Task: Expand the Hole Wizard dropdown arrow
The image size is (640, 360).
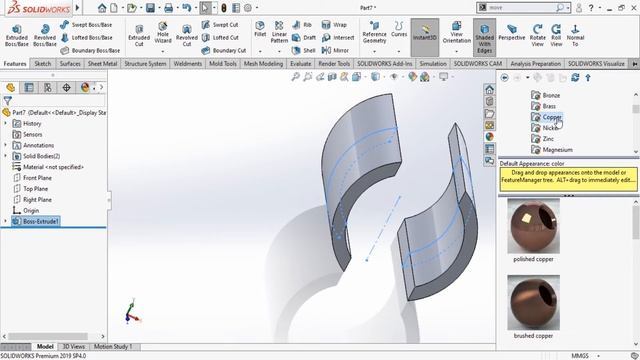Action: tap(163, 51)
